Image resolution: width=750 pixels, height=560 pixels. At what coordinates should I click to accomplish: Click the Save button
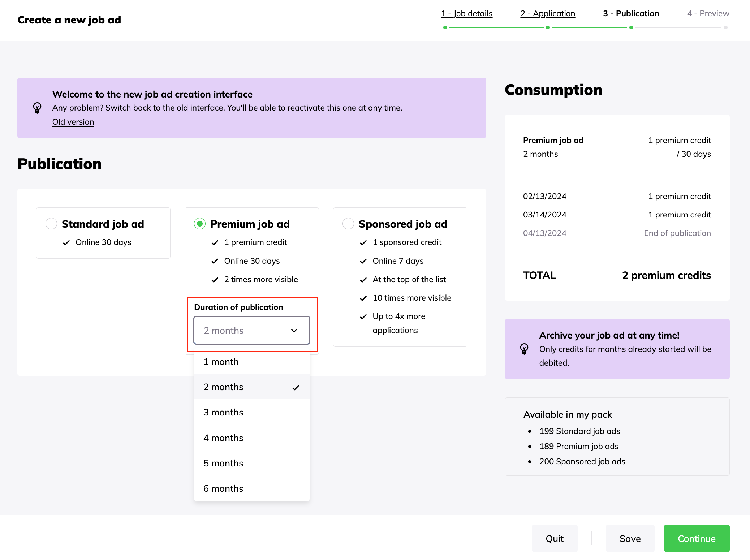(630, 538)
